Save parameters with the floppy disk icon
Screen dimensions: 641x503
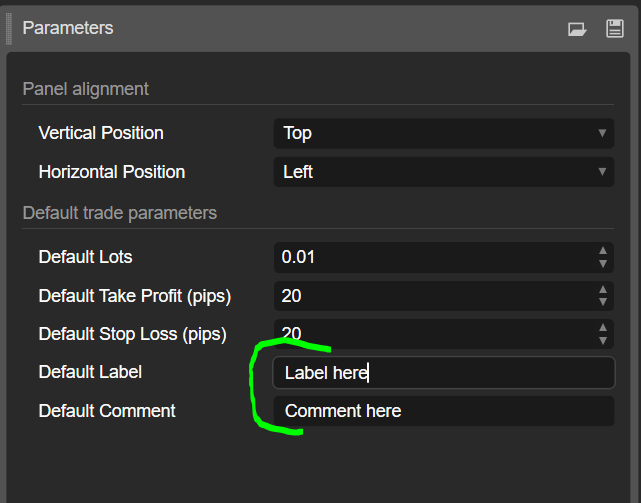tap(614, 29)
